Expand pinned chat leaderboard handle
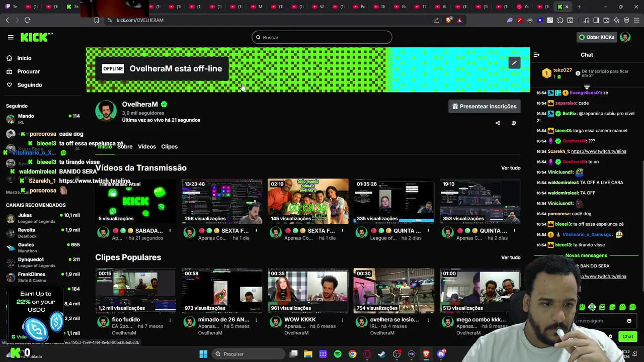Viewport: 644px width, 362px height. pyautogui.click(x=587, y=87)
